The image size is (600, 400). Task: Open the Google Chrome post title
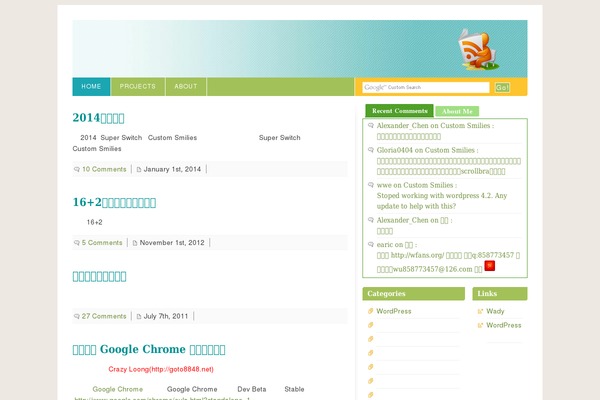pyautogui.click(x=149, y=349)
